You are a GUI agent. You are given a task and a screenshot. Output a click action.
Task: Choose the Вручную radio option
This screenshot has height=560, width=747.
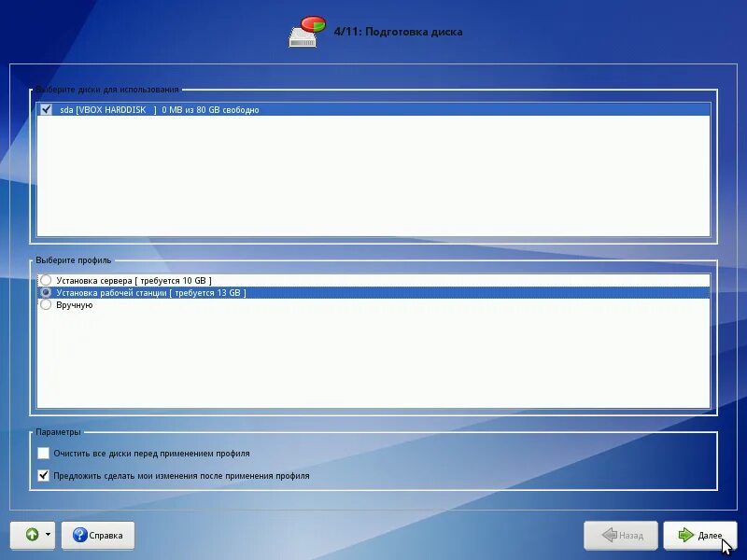pyautogui.click(x=46, y=305)
